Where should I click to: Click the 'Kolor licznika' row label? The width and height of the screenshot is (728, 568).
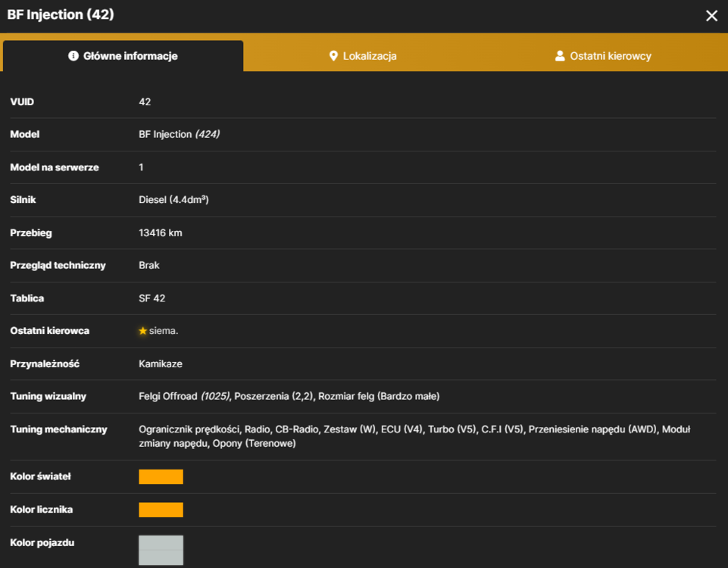pos(42,510)
